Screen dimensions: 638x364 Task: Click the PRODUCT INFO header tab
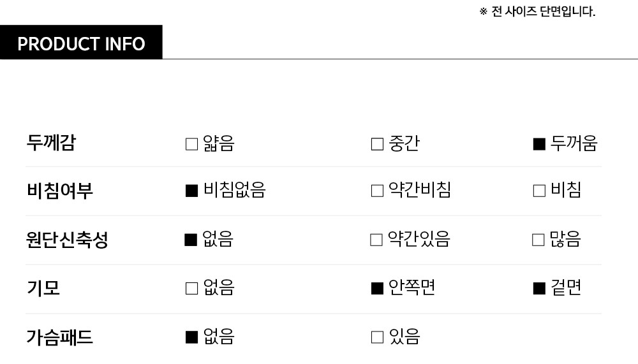[x=81, y=43]
